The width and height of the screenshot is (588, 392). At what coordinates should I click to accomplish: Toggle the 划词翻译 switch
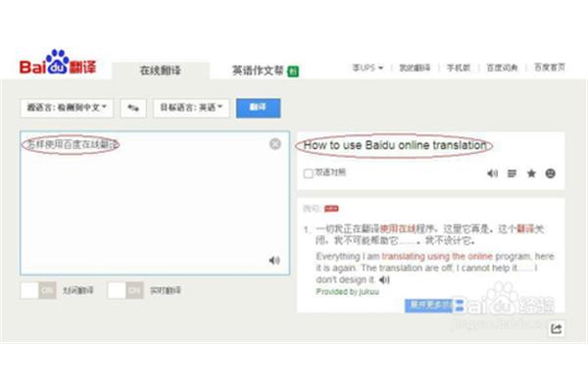38,290
